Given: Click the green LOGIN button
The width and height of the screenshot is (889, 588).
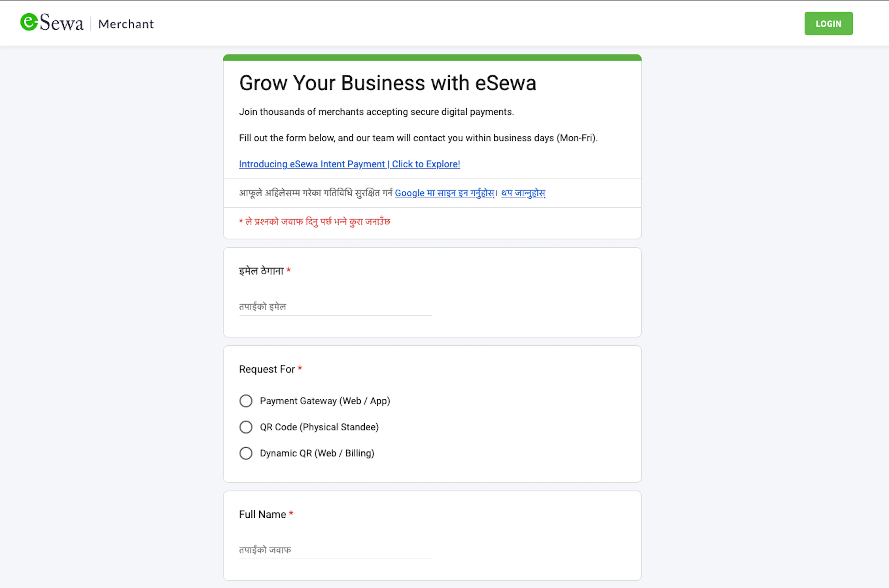Looking at the screenshot, I should [828, 24].
